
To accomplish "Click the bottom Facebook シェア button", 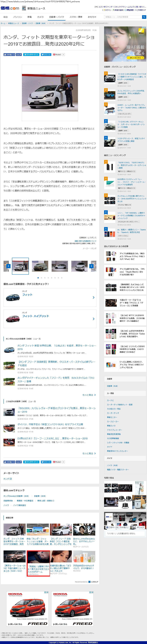I will tap(19, 462).
